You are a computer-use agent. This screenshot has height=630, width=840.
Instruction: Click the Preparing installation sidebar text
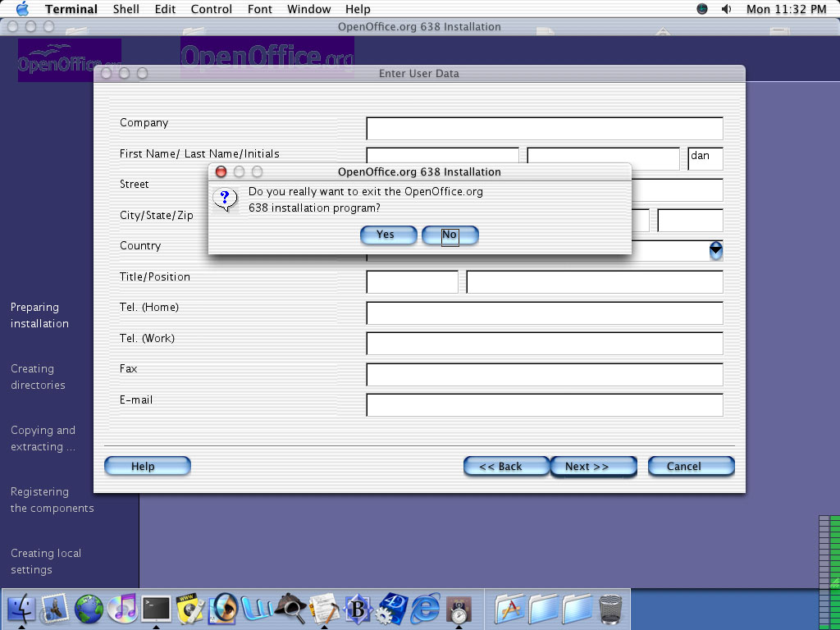point(39,315)
